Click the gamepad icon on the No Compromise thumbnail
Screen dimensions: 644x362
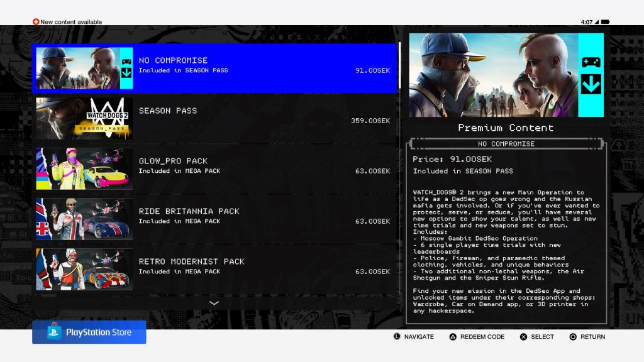coord(126,62)
